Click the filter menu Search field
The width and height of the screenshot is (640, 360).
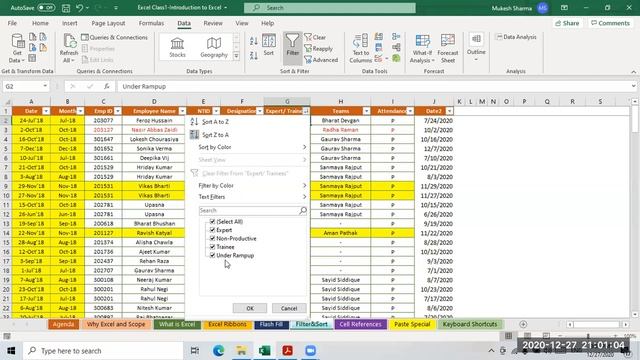pos(253,210)
